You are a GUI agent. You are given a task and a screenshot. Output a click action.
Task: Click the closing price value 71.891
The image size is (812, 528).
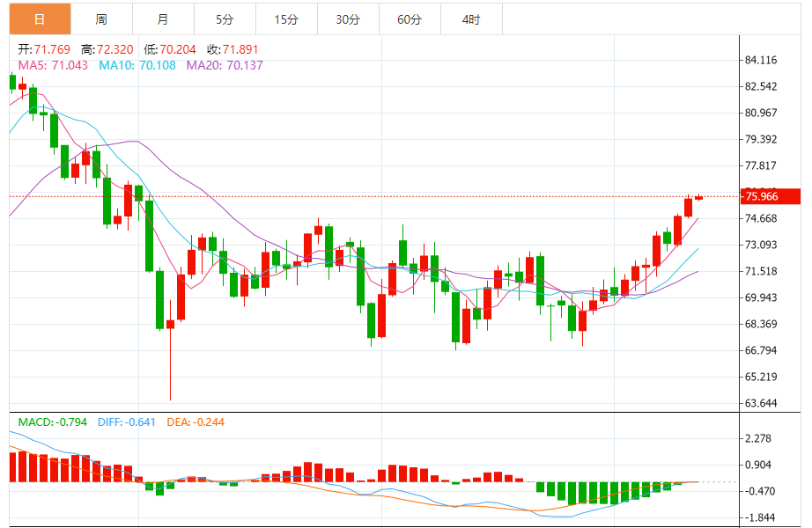tap(240, 49)
